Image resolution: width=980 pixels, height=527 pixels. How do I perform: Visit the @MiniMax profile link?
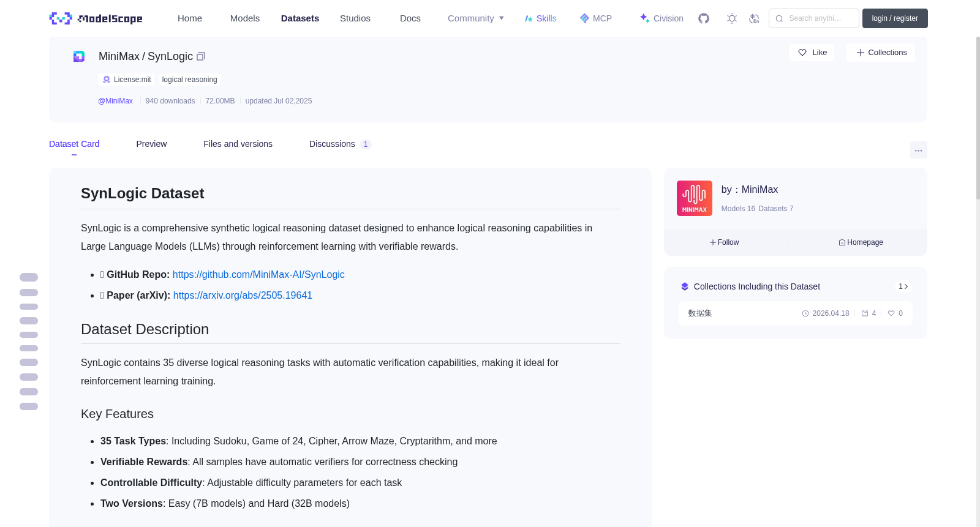[x=115, y=101]
